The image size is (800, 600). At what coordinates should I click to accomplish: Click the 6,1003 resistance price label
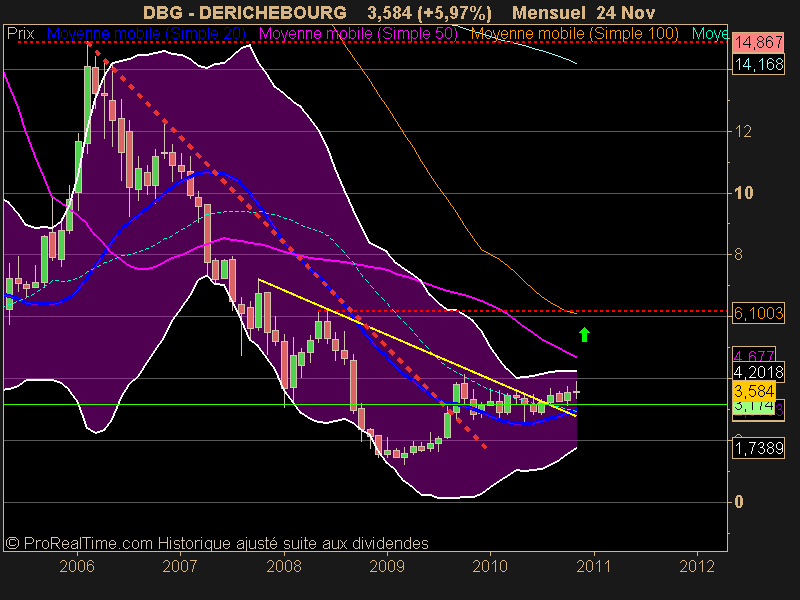tap(758, 313)
